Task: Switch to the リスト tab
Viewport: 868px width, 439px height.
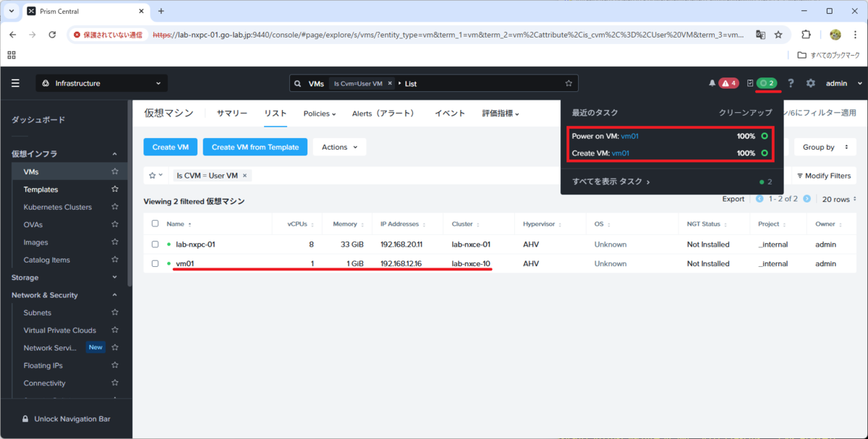Action: click(x=275, y=114)
